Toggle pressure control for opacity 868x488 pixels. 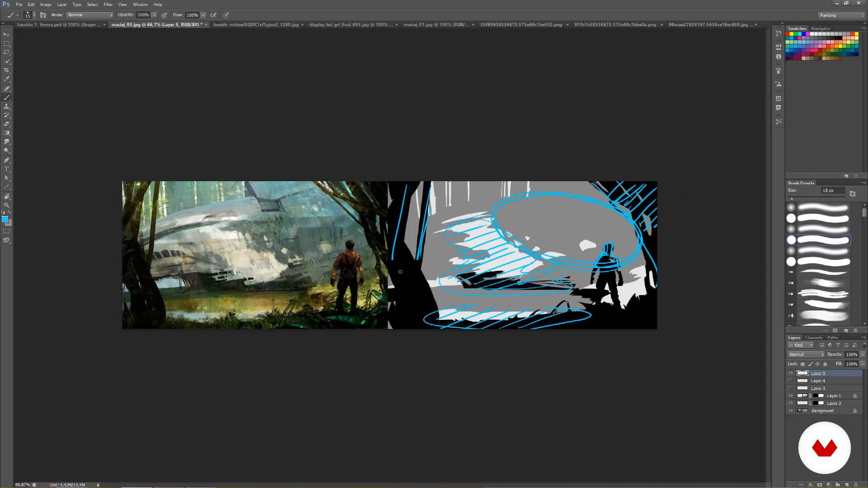[x=164, y=15]
